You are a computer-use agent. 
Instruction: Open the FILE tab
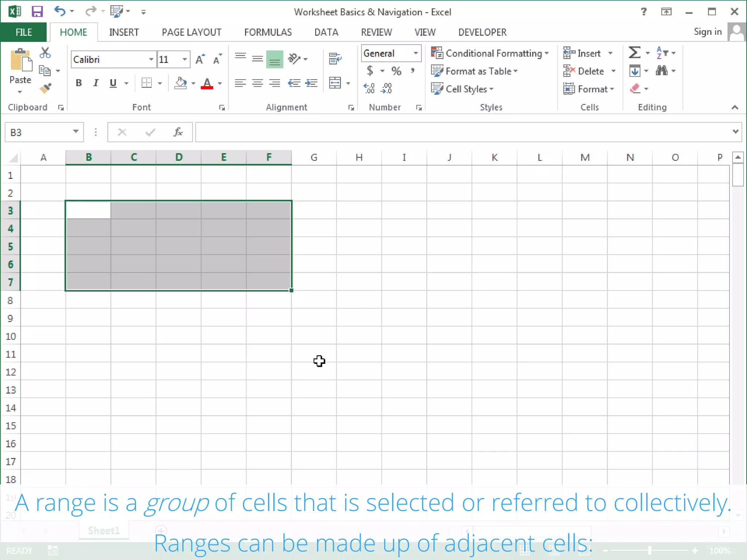[24, 32]
